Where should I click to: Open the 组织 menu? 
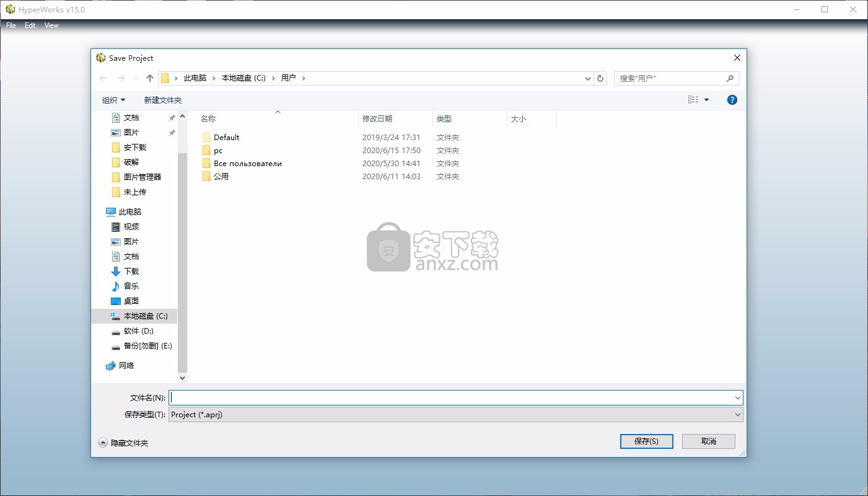(x=113, y=100)
